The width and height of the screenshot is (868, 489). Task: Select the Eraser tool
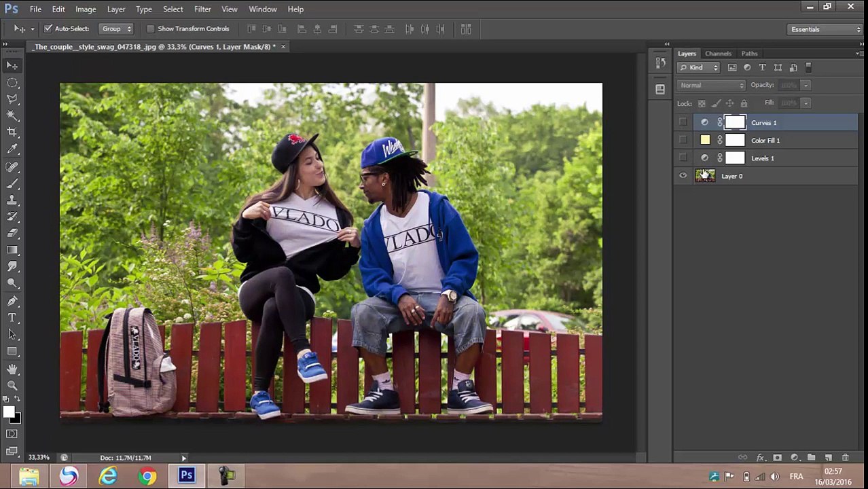pyautogui.click(x=12, y=234)
